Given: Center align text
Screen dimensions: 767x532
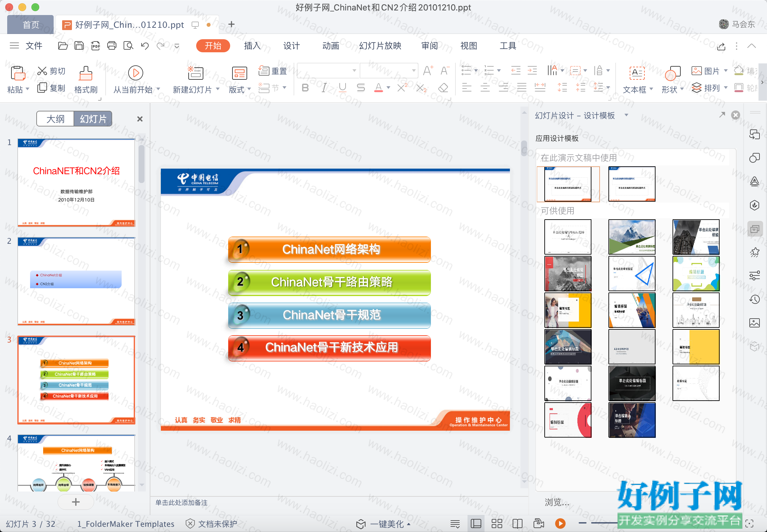Looking at the screenshot, I should pyautogui.click(x=485, y=88).
